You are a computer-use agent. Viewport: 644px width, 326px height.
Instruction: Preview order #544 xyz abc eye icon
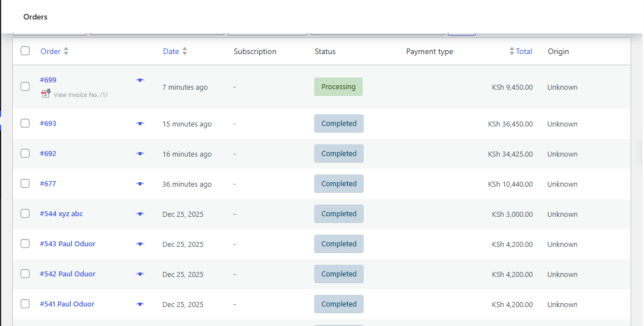click(x=140, y=214)
